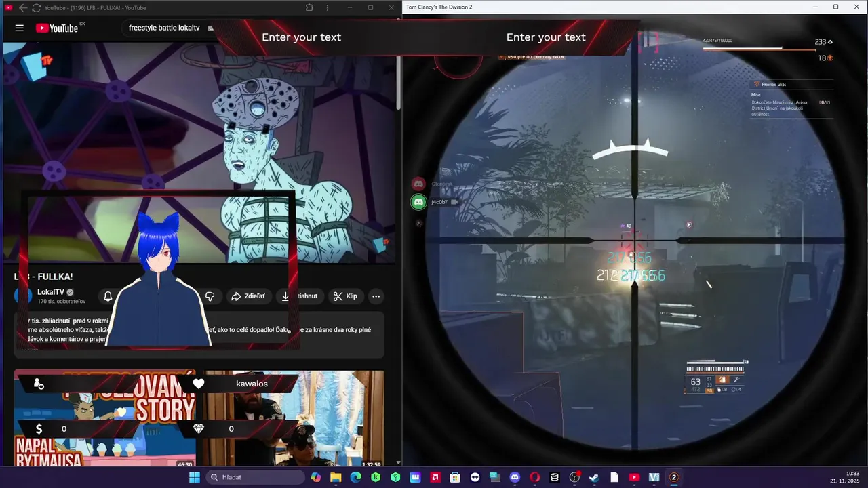Screen dimensions: 868x488
Task: Switch to OBS Studio on the taskbar
Action: pos(574,477)
